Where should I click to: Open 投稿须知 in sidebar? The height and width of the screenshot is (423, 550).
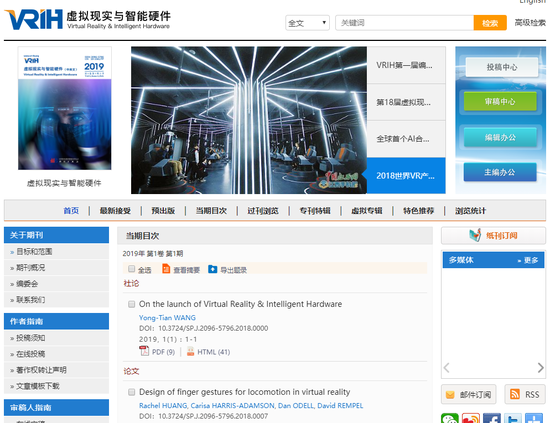point(31,338)
